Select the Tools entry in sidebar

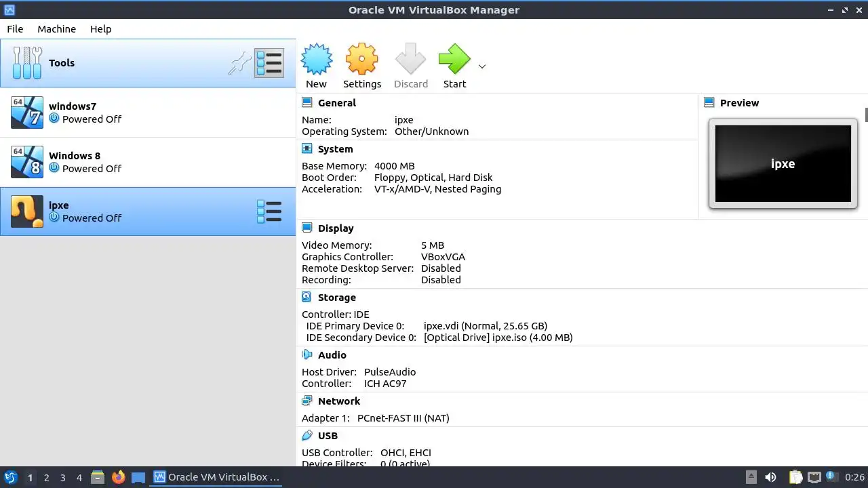(x=148, y=63)
